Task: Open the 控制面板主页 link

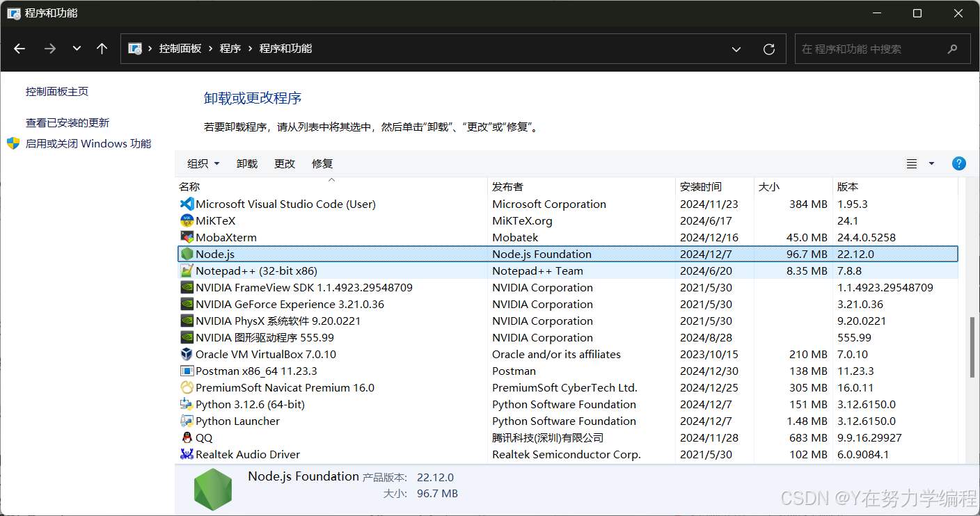Action: point(57,91)
